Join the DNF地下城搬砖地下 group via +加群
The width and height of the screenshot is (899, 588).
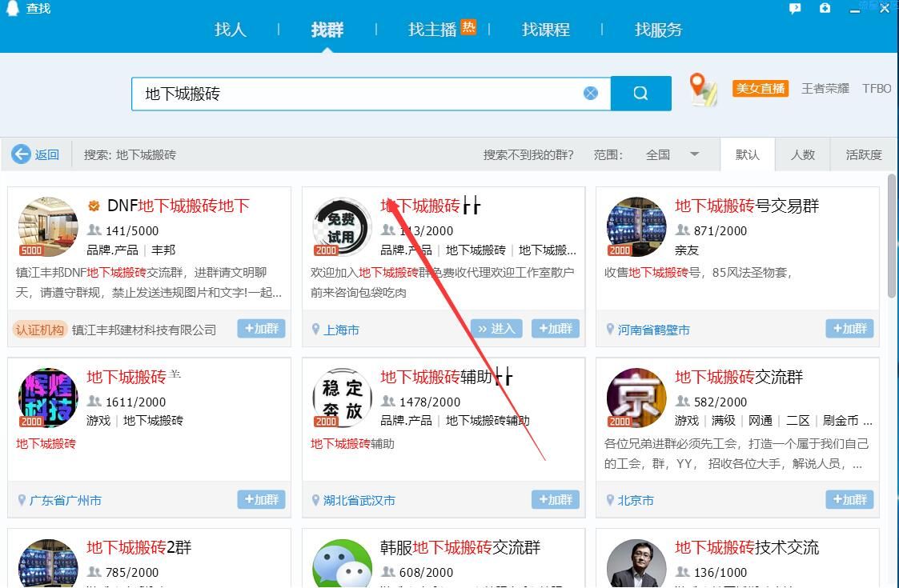click(262, 328)
